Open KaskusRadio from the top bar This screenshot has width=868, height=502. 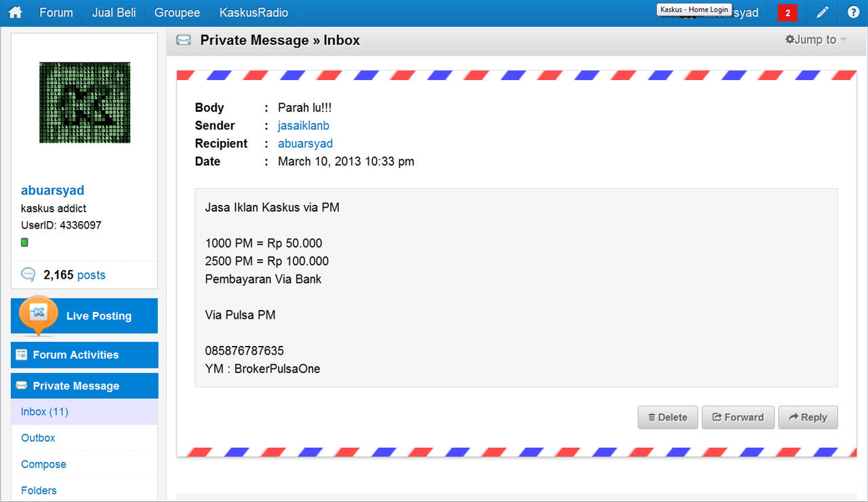254,13
